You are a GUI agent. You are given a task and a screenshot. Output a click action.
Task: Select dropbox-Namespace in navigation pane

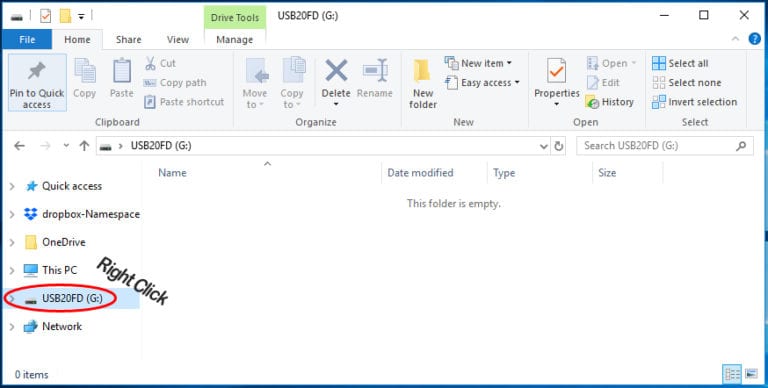click(x=91, y=214)
